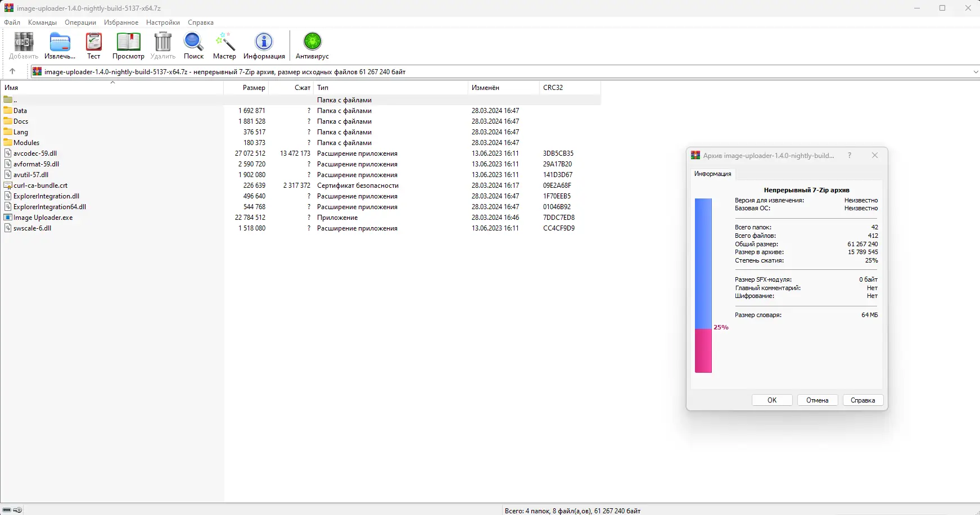This screenshot has width=980, height=515.
Task: Click the avformat-59.dll file icon
Action: click(8, 164)
